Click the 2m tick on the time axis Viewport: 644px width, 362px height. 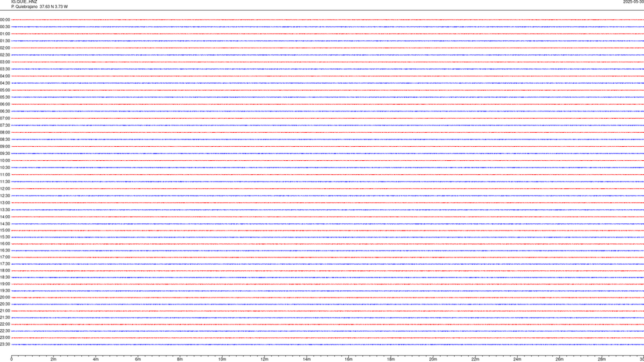54,359
